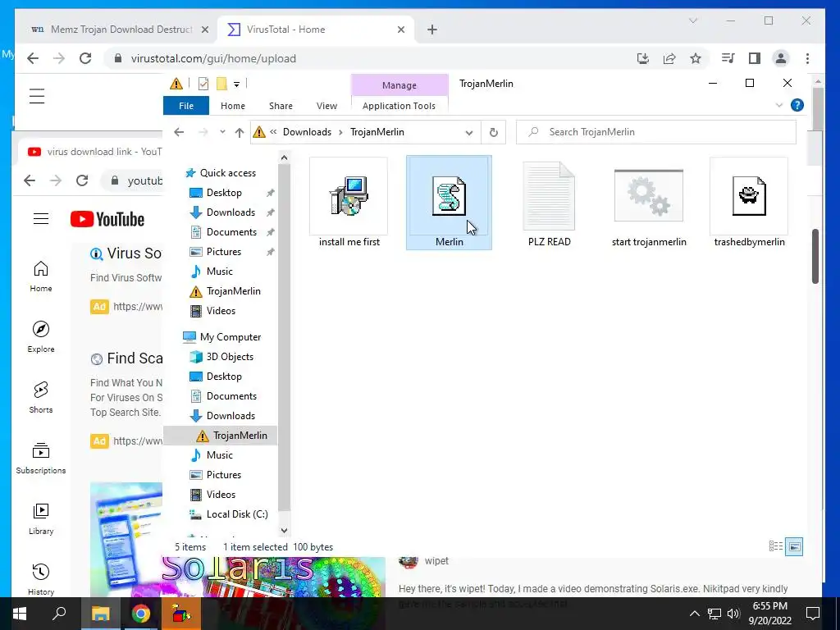Click the Solaris video thumbnail
The width and height of the screenshot is (840, 630).
click(274, 577)
